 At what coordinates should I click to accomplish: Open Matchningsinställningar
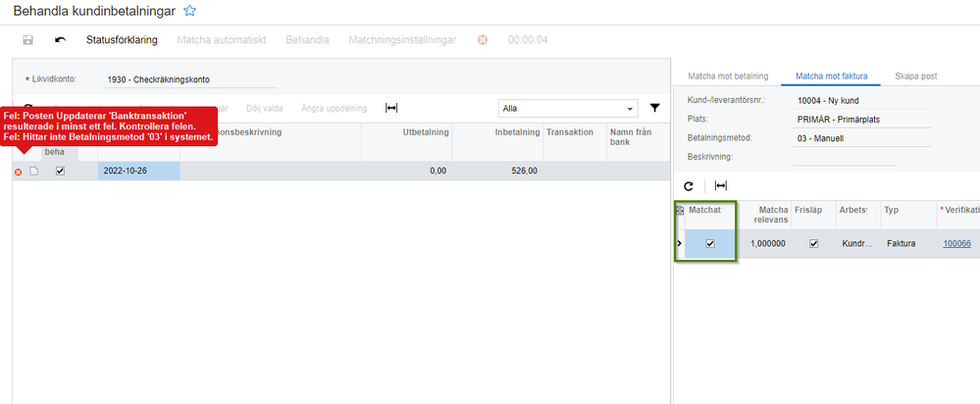click(x=402, y=40)
